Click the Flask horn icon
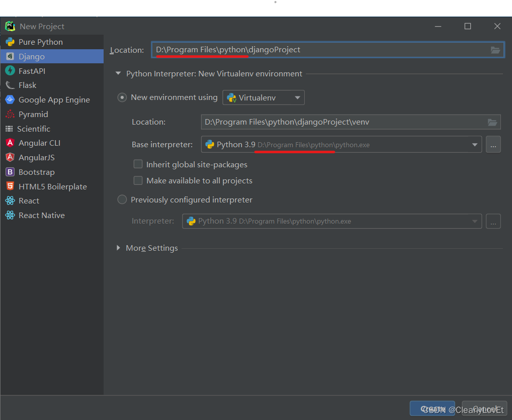Viewport: 512px width, 420px height. pos(10,85)
